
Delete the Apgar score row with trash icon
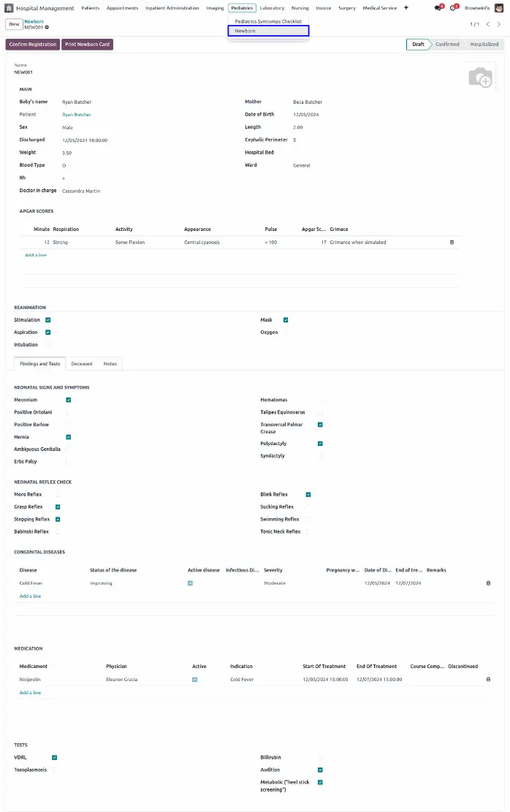tap(452, 243)
